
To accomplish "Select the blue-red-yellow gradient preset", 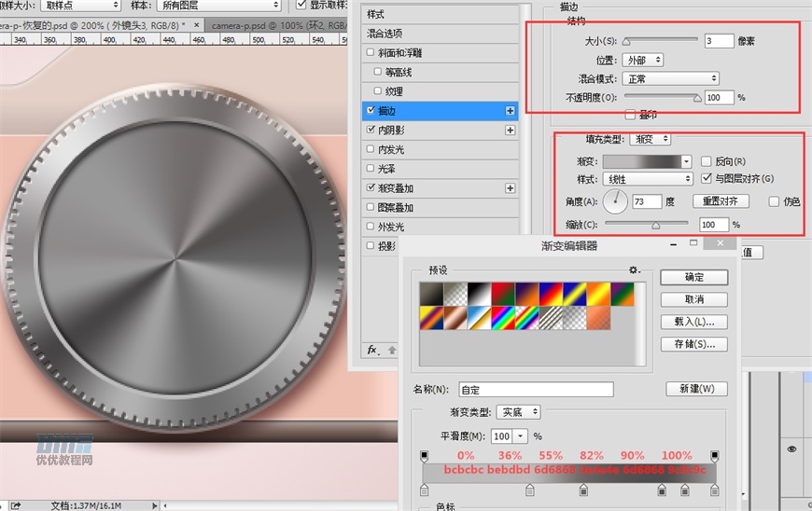I will click(x=551, y=294).
